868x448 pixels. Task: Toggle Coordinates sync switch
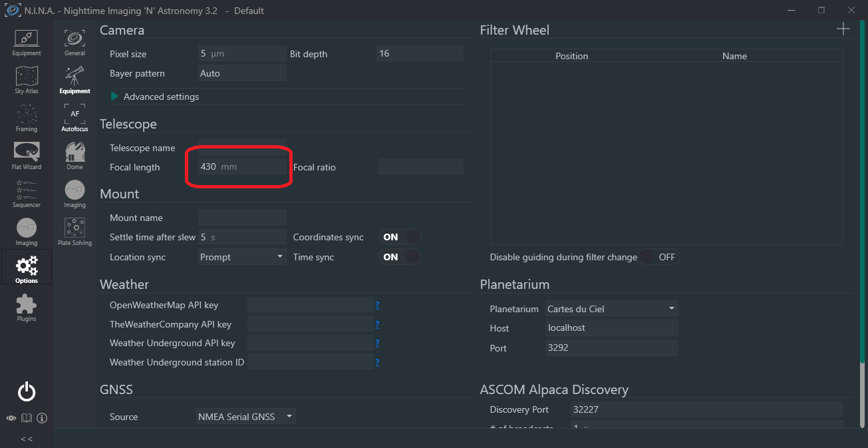click(400, 237)
